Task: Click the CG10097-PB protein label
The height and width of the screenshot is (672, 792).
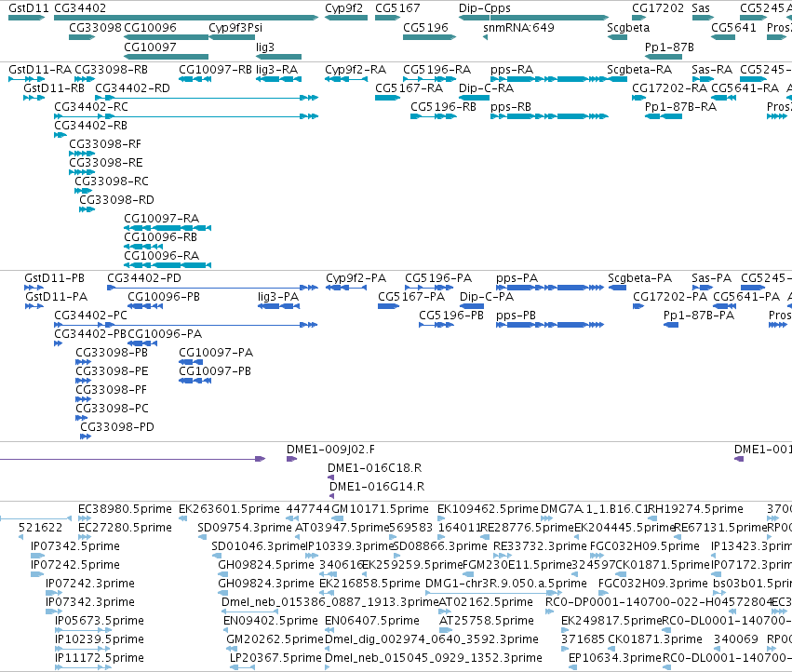Action: coord(215,370)
